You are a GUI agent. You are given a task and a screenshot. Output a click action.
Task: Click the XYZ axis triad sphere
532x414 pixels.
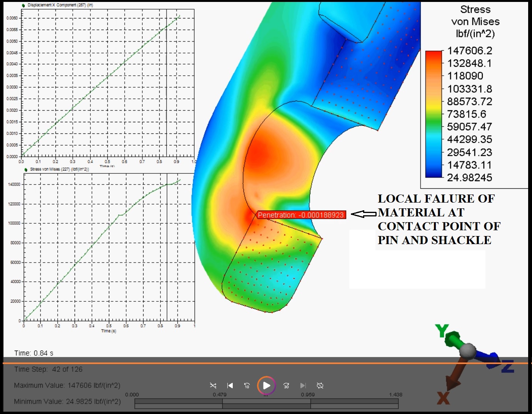click(468, 351)
